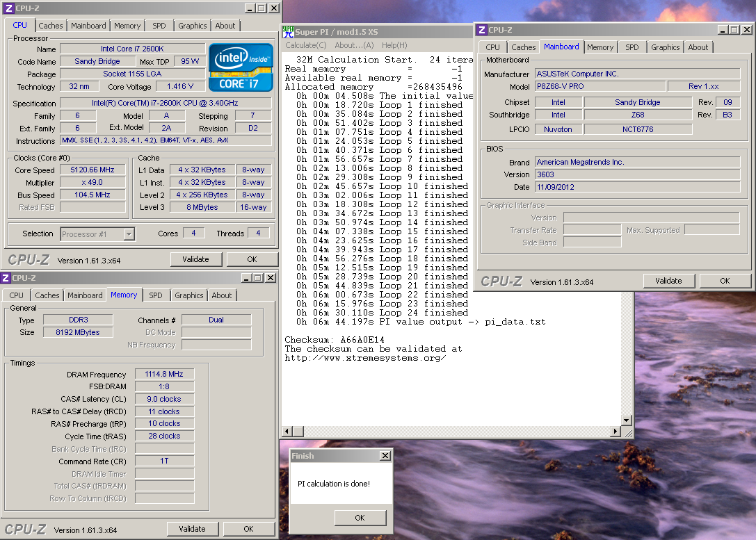This screenshot has width=756, height=540.
Task: Open Graphics tab in Mainboard CPU-Z window
Action: coord(666,47)
